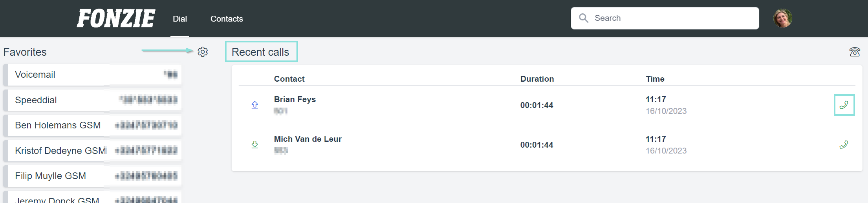Screen dimensions: 868x203
Task: Call back Mich Van de Leur
Action: 844,144
